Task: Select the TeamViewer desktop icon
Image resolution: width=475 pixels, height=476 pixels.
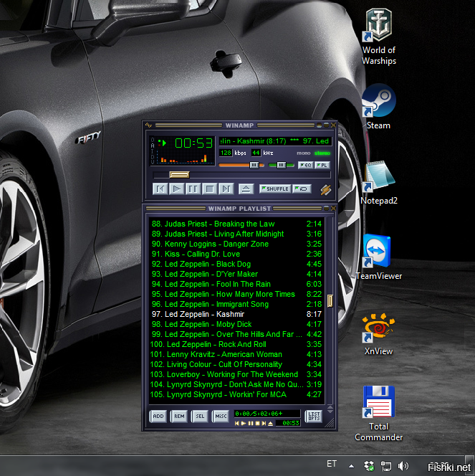Action: 379,257
